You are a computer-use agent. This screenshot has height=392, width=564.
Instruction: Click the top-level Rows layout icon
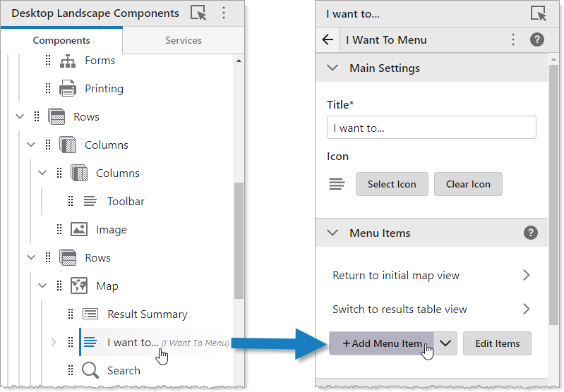pos(56,116)
